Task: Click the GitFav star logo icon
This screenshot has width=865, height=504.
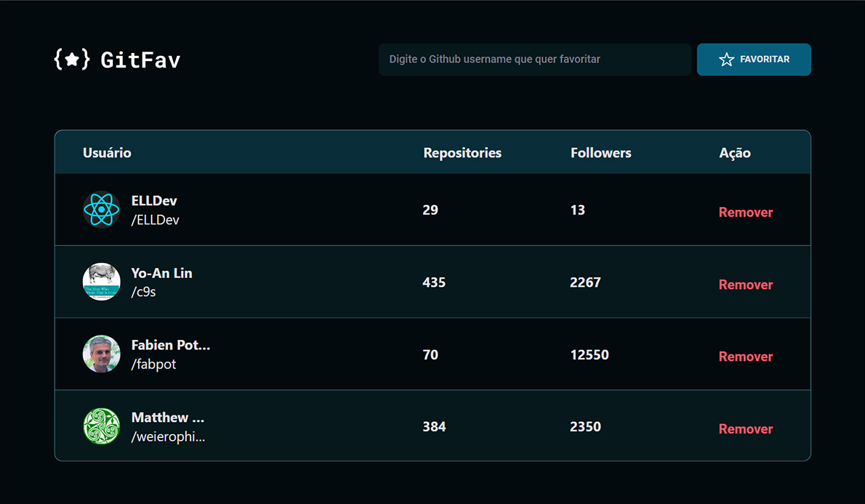Action: point(72,60)
